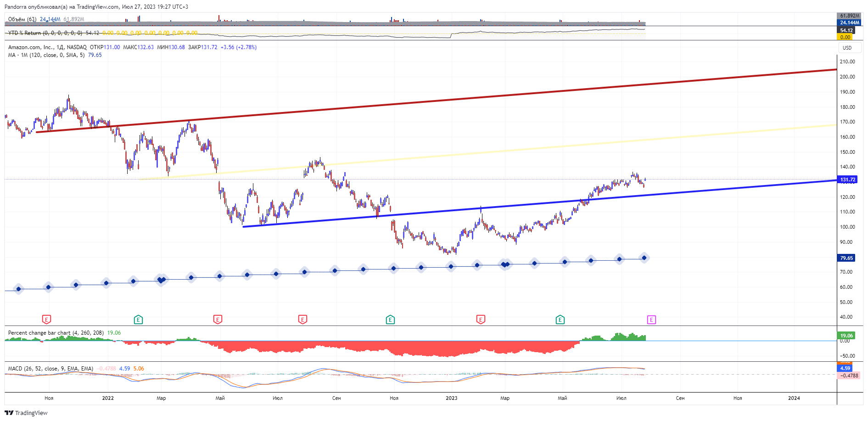Screen dimensions: 868x421
Task: Click the yellow 0.00 axis label
Action: (845, 37)
